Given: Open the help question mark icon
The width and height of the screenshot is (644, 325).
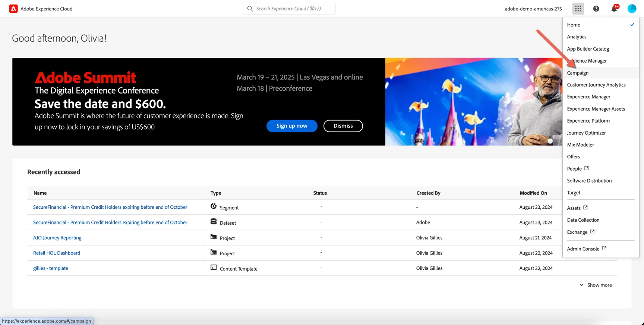Looking at the screenshot, I should click(x=596, y=9).
